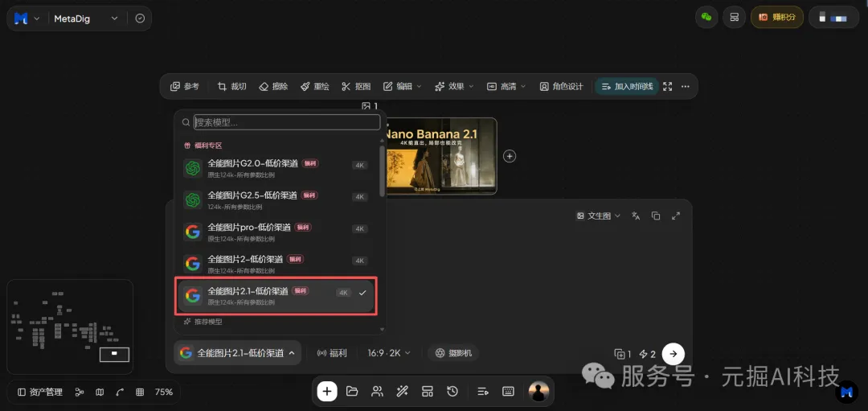
Task: Click the 搜索模型 search field
Action: [x=287, y=122]
